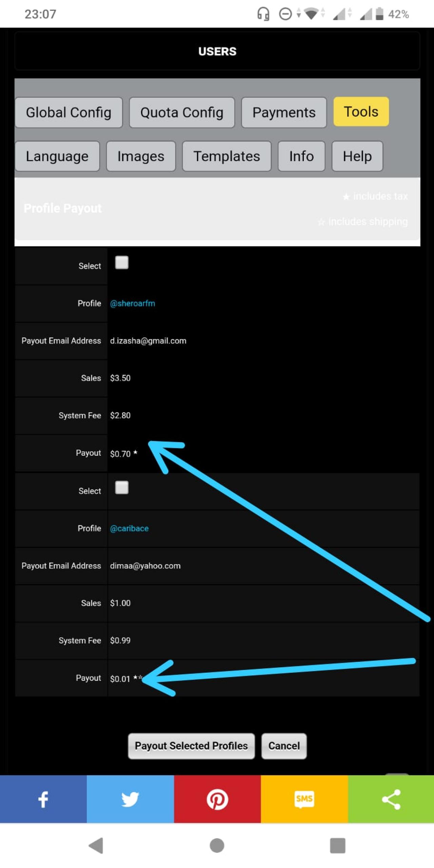Open the Global Config tab
The height and width of the screenshot is (868, 434).
point(68,113)
